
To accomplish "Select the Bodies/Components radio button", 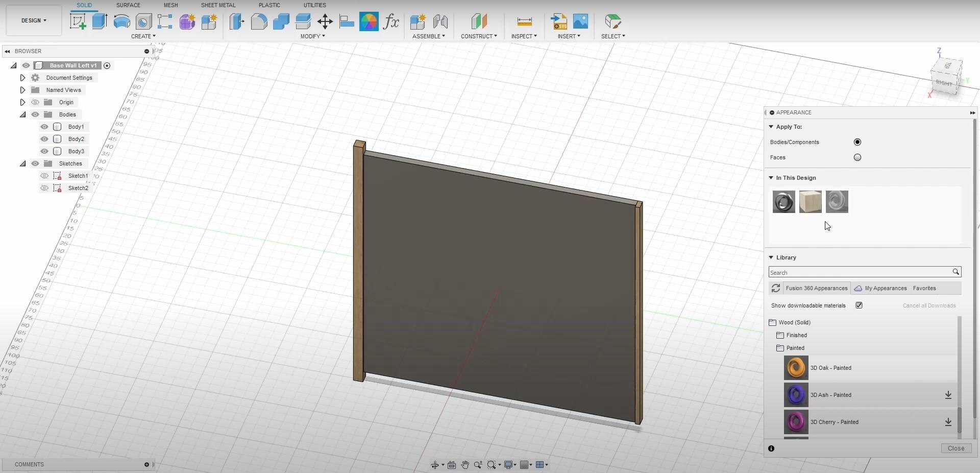I will pyautogui.click(x=857, y=142).
